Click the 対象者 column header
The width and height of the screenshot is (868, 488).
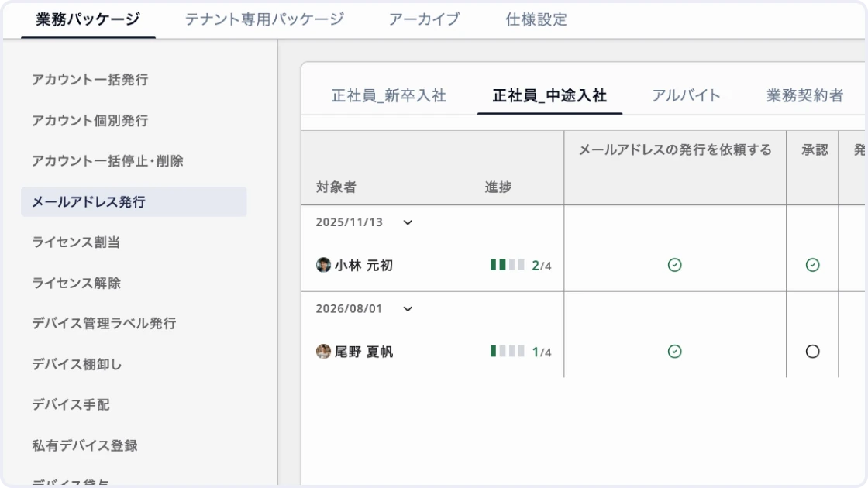pos(336,187)
